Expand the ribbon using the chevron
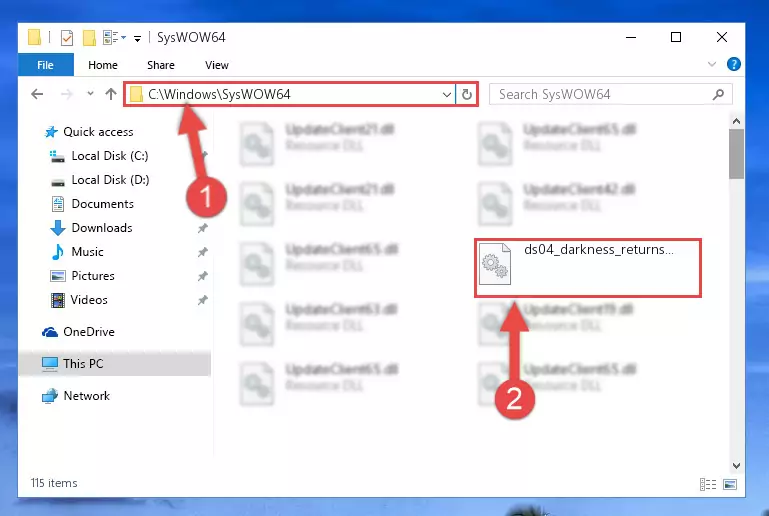This screenshot has height=516, width=769. click(712, 64)
